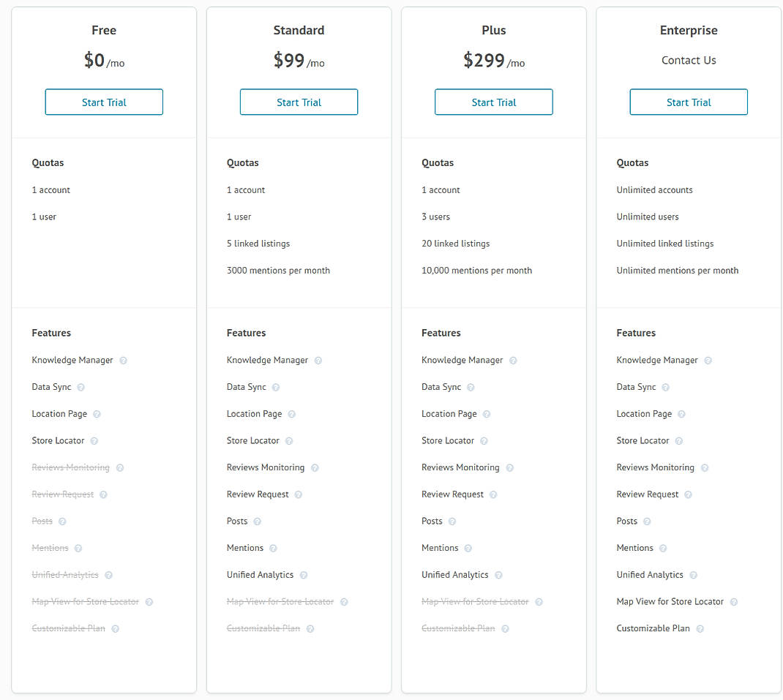This screenshot has width=783, height=700.
Task: Click Contact Us in the Enterprise card
Action: click(x=689, y=61)
